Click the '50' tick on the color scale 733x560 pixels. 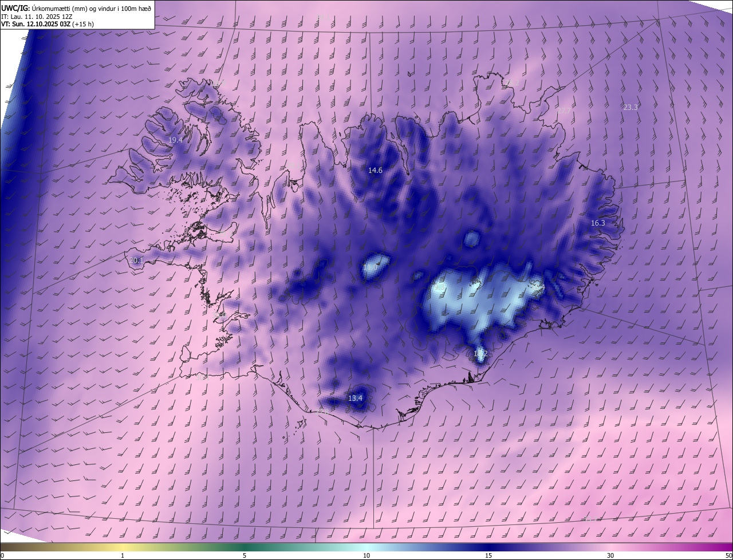pyautogui.click(x=728, y=555)
